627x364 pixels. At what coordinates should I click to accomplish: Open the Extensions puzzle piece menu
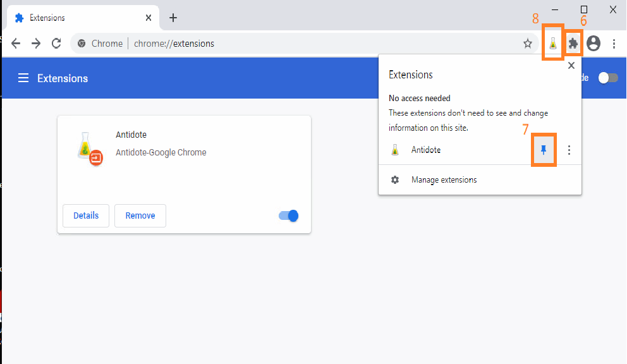573,44
